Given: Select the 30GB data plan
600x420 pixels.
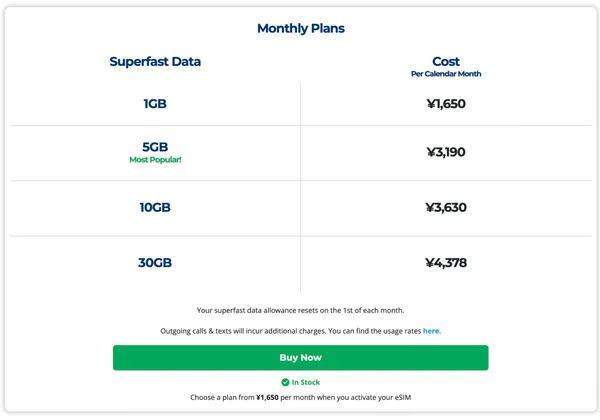Looking at the screenshot, I should click(155, 264).
